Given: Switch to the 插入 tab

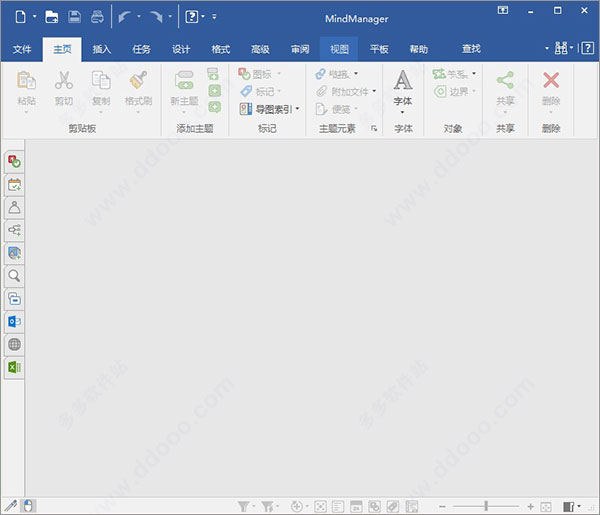Looking at the screenshot, I should (x=101, y=49).
